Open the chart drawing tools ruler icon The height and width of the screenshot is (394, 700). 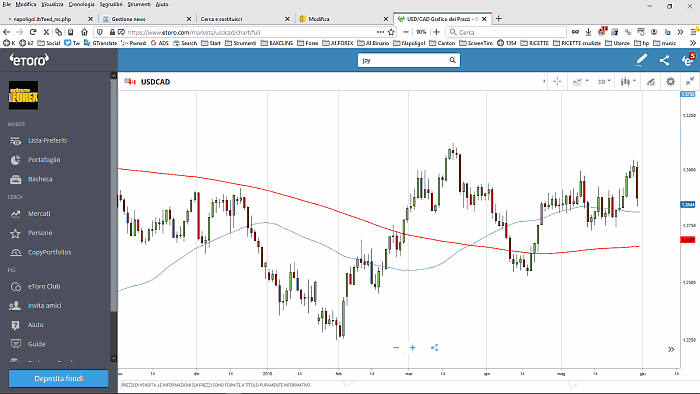[x=651, y=82]
